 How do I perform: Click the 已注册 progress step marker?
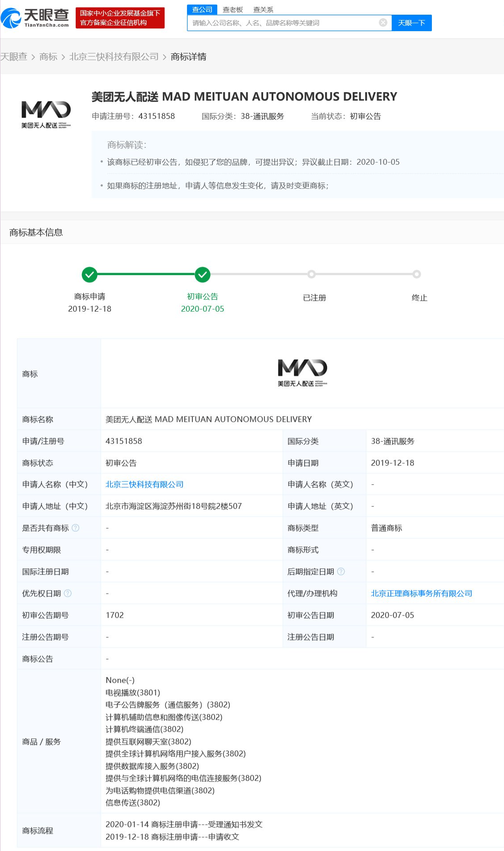point(312,274)
